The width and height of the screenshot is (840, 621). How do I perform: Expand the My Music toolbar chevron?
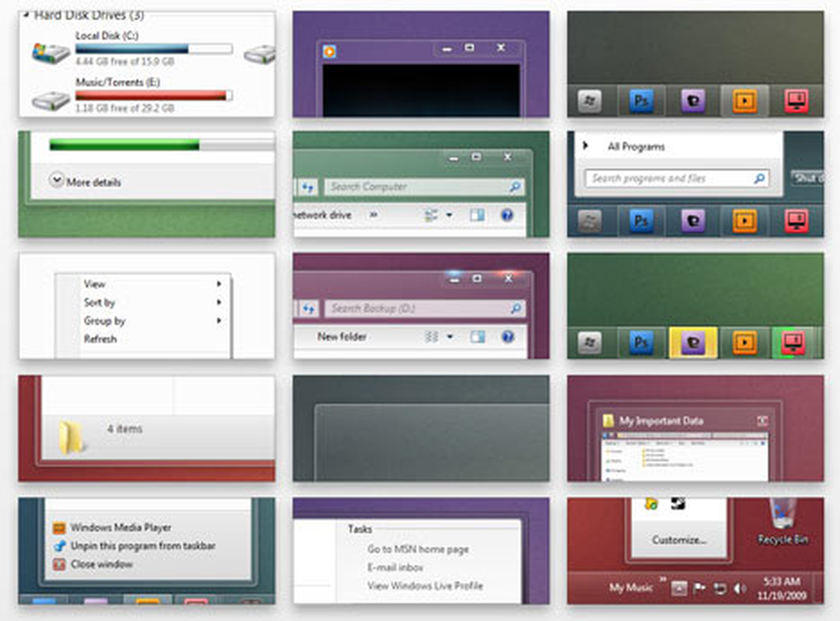661,580
